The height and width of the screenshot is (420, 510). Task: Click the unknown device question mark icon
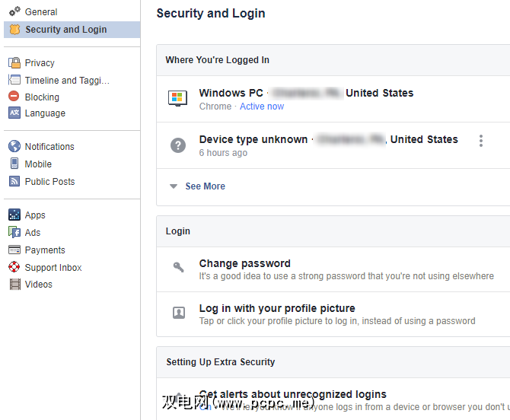(178, 145)
